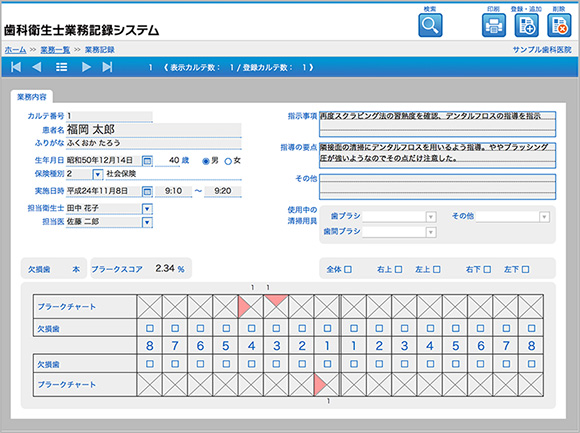Screen dimensions: 580x433
Task: Click the サンプル歯科医院 clinic name
Action: point(542,50)
